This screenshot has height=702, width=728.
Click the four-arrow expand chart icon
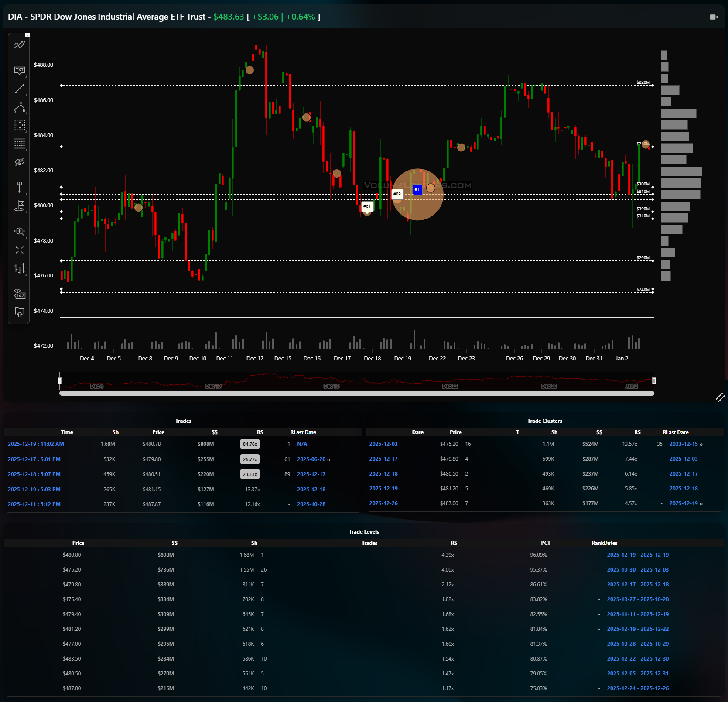pyautogui.click(x=19, y=250)
